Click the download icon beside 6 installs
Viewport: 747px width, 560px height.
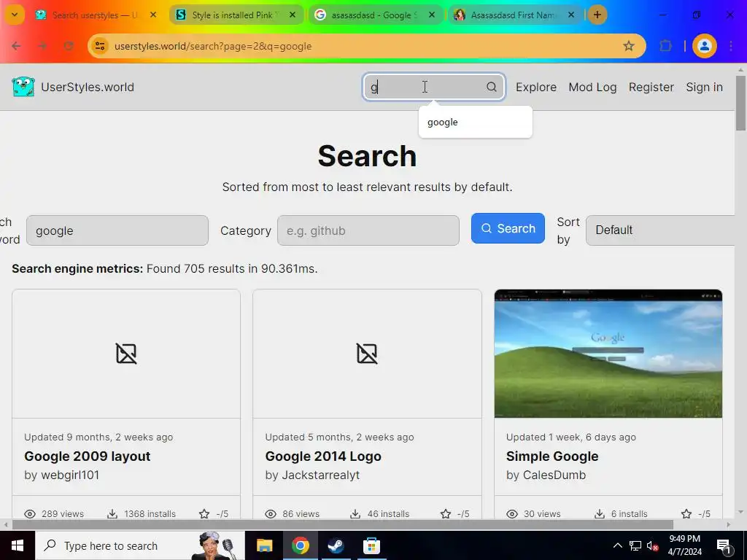(x=600, y=514)
